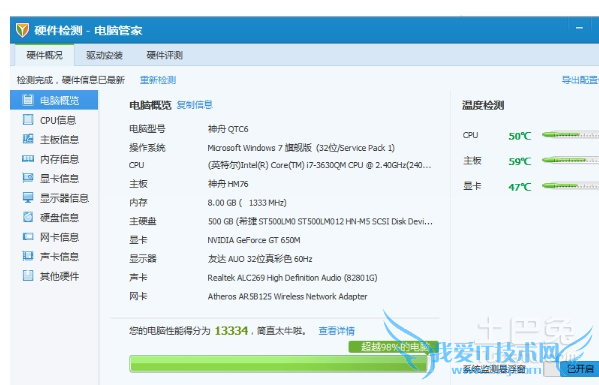
Task: Open the 网卡信息 network card icon
Action: coord(28,236)
